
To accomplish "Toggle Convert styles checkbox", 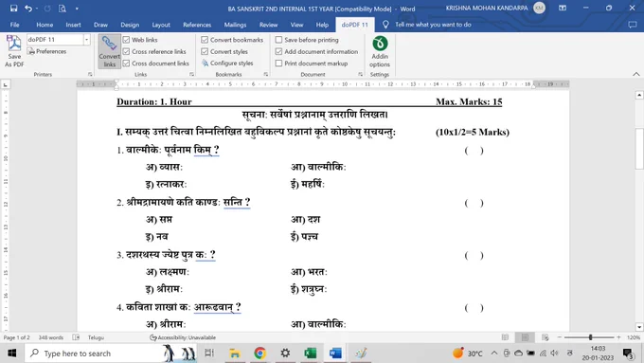I will [x=205, y=51].
